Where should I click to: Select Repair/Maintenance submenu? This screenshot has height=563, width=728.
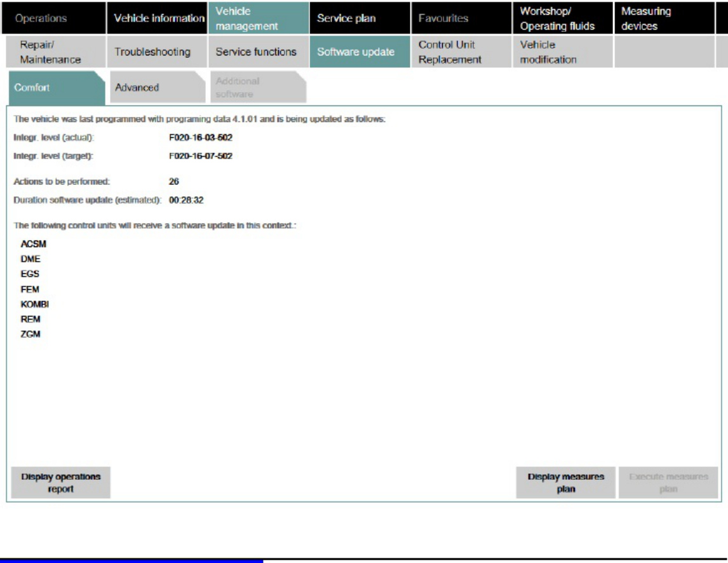pos(56,52)
